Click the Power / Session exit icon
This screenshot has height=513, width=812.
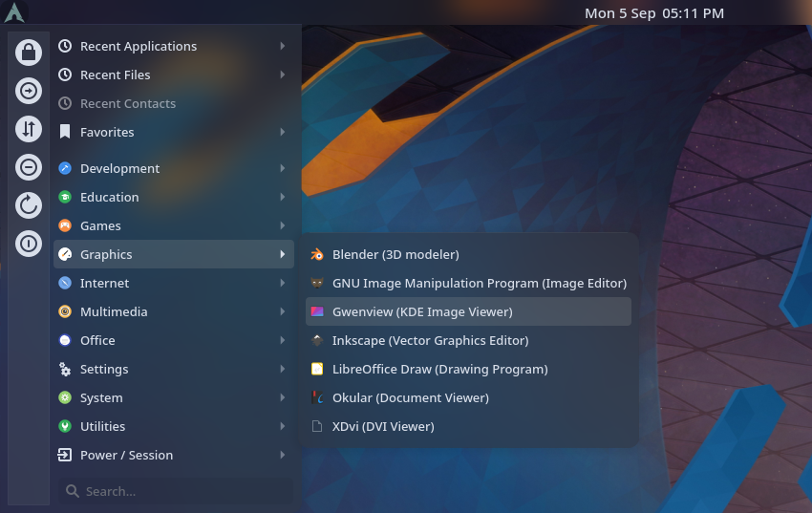tap(64, 455)
